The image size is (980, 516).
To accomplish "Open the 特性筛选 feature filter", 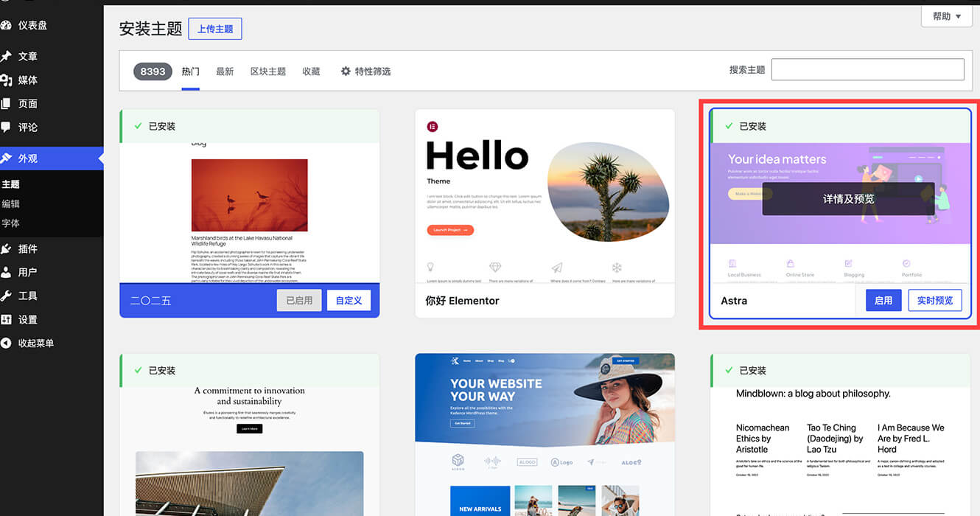I will click(365, 72).
